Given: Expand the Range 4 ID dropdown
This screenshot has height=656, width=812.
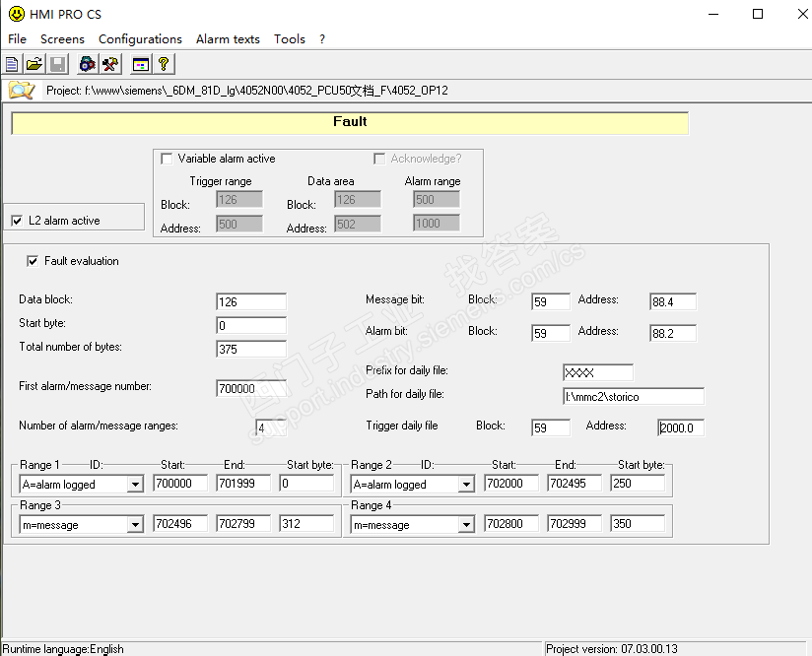Looking at the screenshot, I should click(x=466, y=525).
